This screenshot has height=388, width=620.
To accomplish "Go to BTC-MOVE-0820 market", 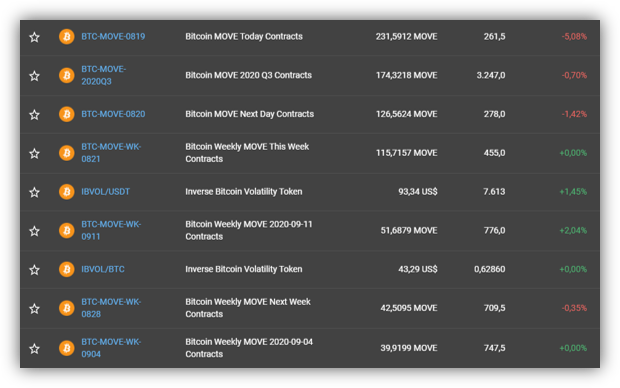I will pos(113,114).
